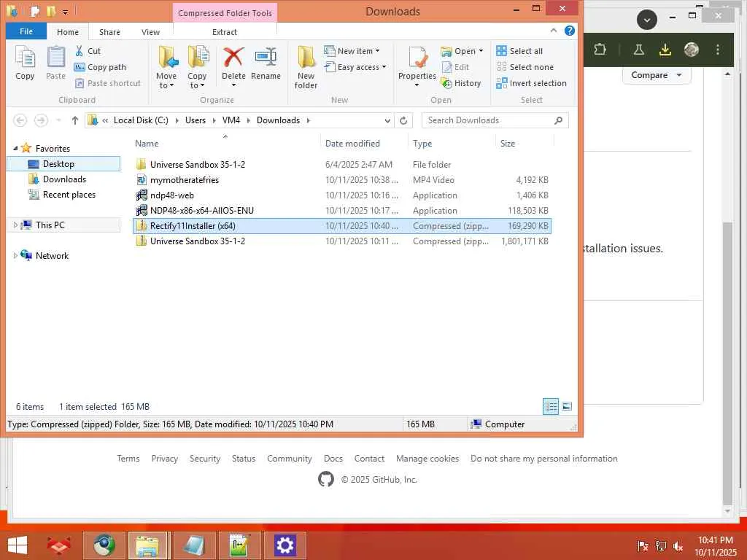Open browser downloads arrow icon
The width and height of the screenshot is (747, 560).
click(x=665, y=50)
